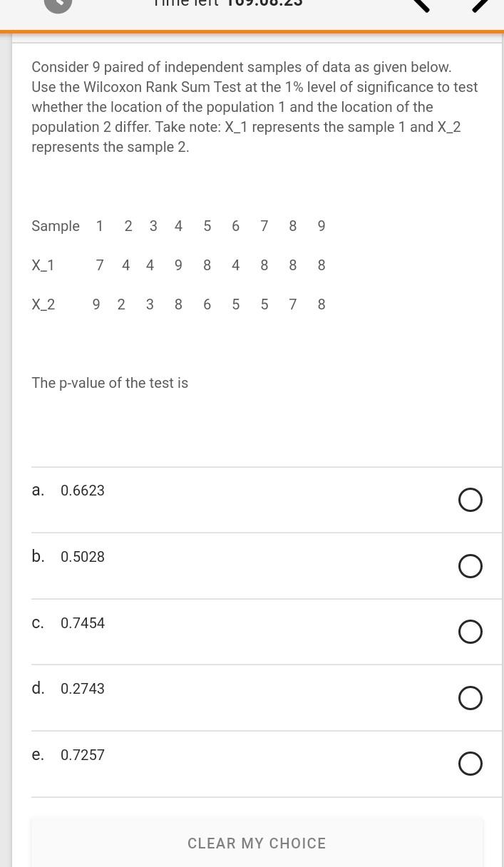The image size is (504, 867).
Task: Click the 0.7454 answer label
Action: tap(82, 623)
